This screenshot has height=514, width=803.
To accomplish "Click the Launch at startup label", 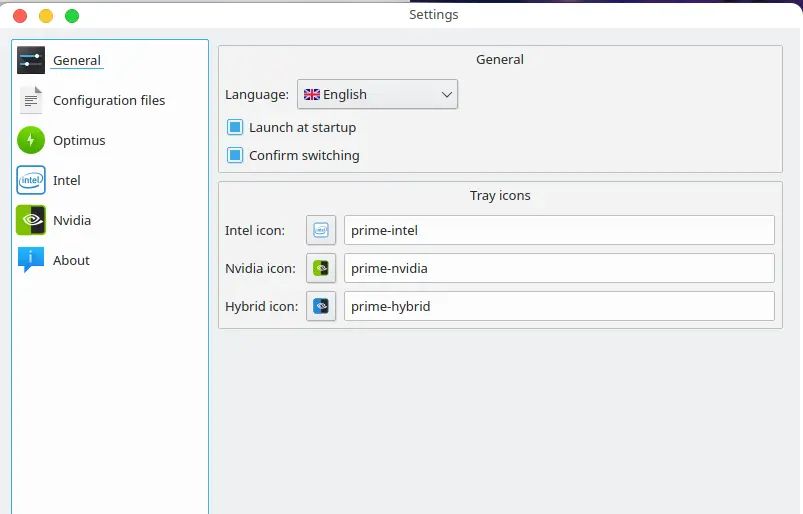I will (x=303, y=127).
